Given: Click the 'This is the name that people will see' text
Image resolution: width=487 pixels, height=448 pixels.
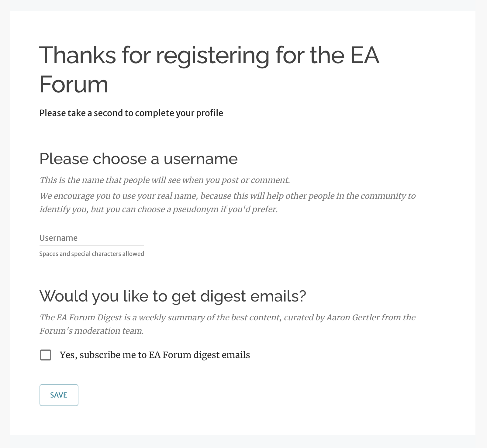Looking at the screenshot, I should point(164,180).
